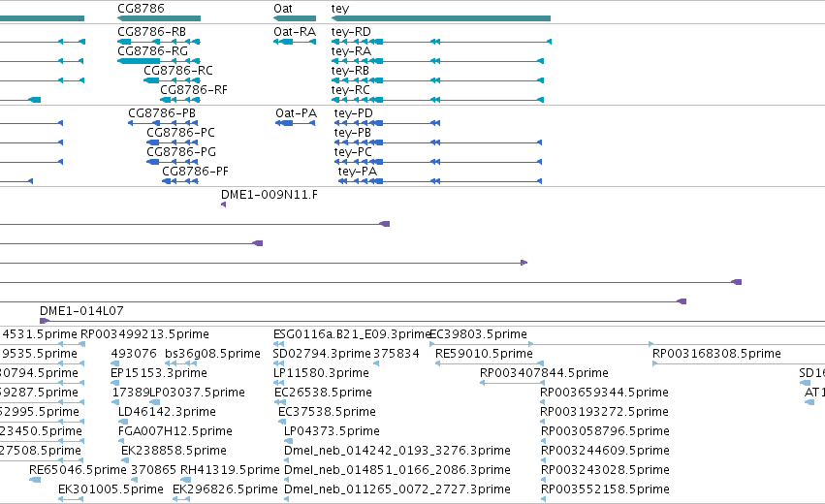
Task: Select transcript tey-RB
Action: 437,80
